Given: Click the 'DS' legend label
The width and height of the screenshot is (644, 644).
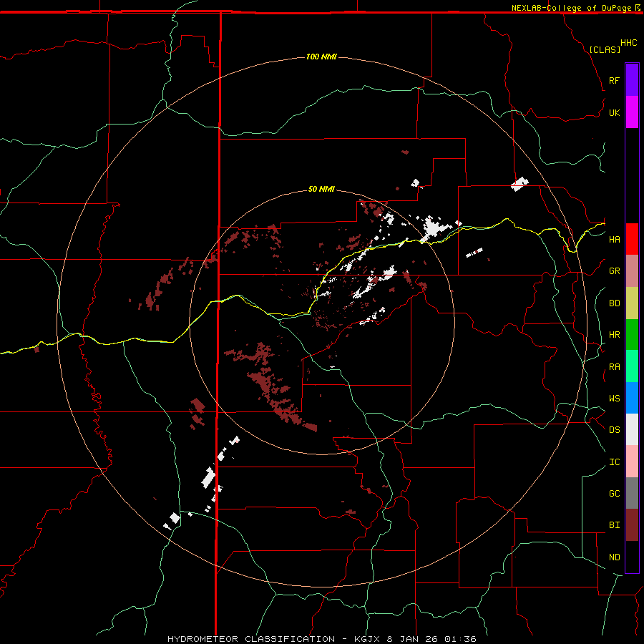Looking at the screenshot, I should 614,430.
